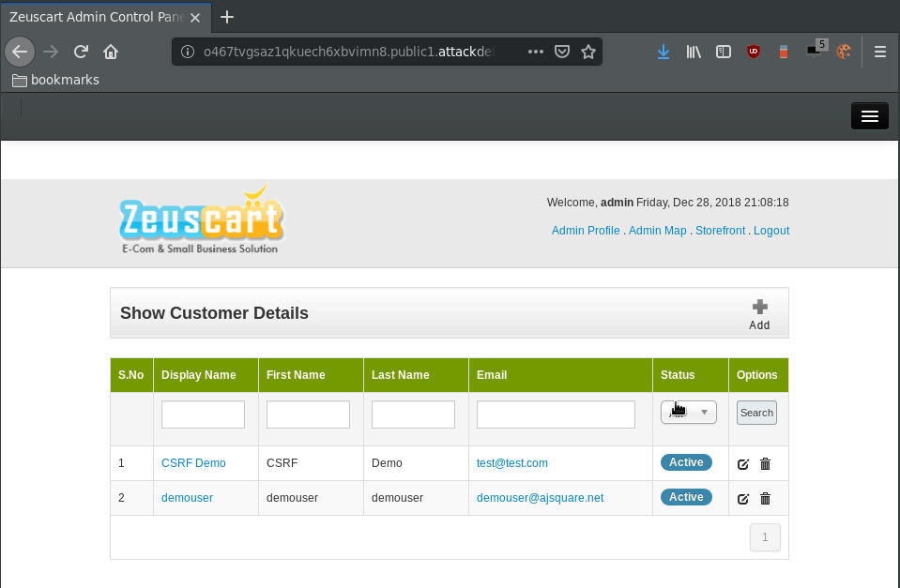The width and height of the screenshot is (900, 588).
Task: Open the Firefox hamburger menu
Action: [880, 52]
